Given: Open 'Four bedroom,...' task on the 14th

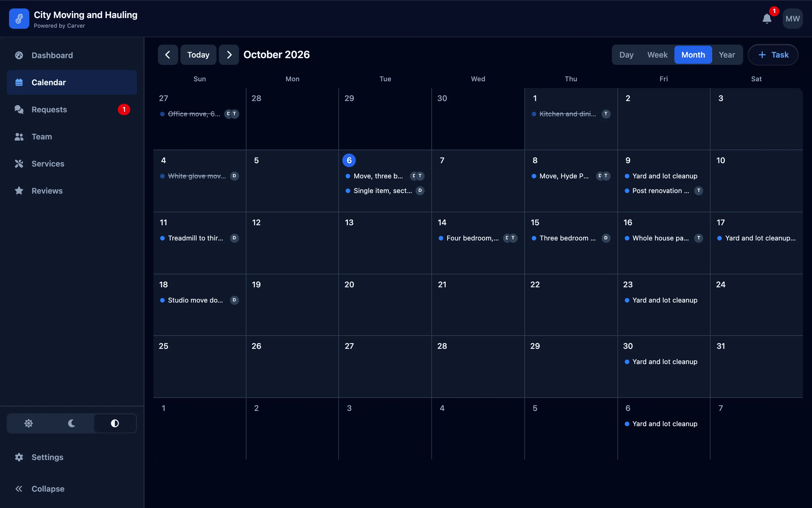Looking at the screenshot, I should (478, 238).
